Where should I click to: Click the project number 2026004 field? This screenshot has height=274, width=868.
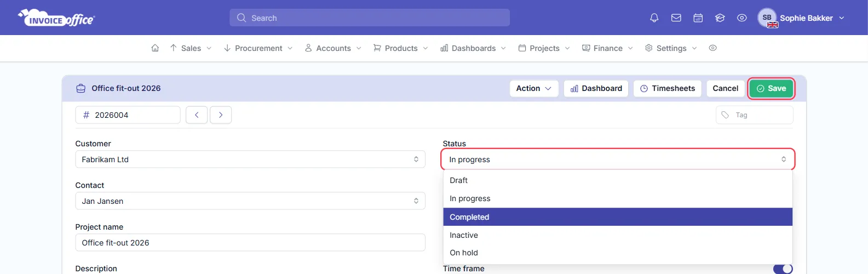128,115
